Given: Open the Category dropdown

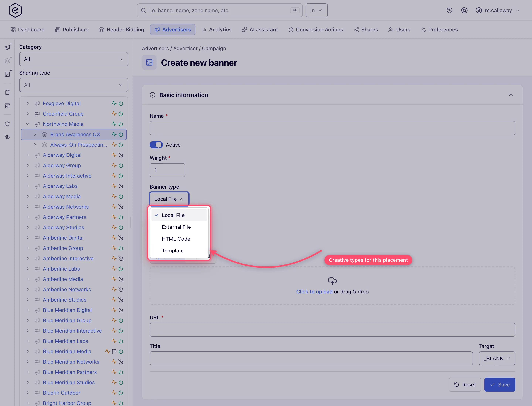Looking at the screenshot, I should [74, 59].
